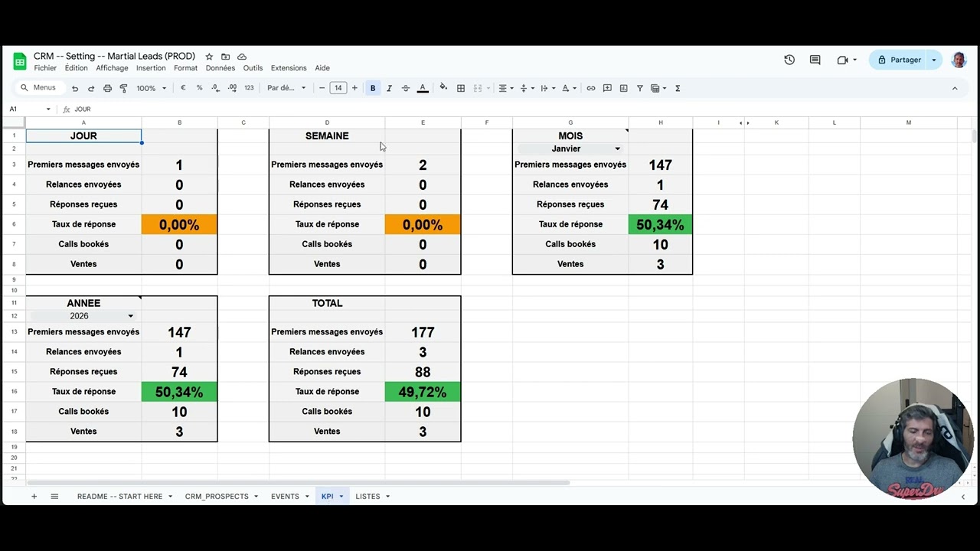Open version history

pos(789,60)
